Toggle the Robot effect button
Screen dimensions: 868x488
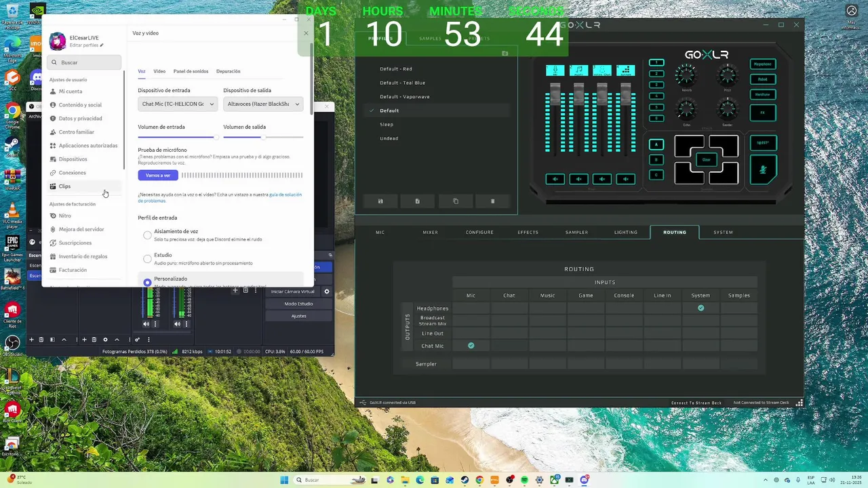pos(763,79)
